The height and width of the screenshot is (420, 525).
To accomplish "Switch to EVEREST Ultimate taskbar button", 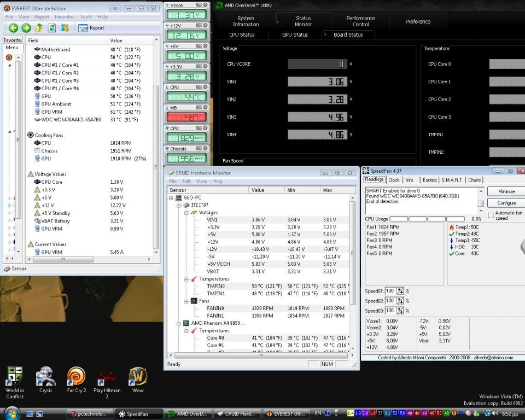I will [287, 414].
